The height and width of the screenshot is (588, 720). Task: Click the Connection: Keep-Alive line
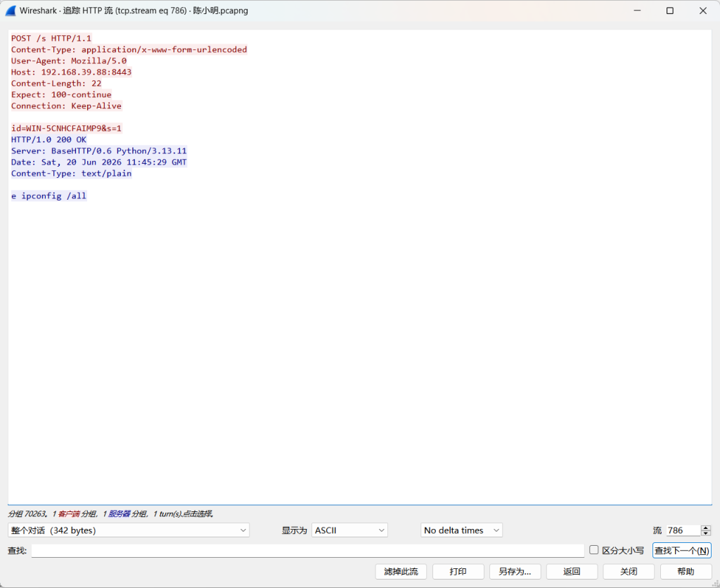click(67, 106)
